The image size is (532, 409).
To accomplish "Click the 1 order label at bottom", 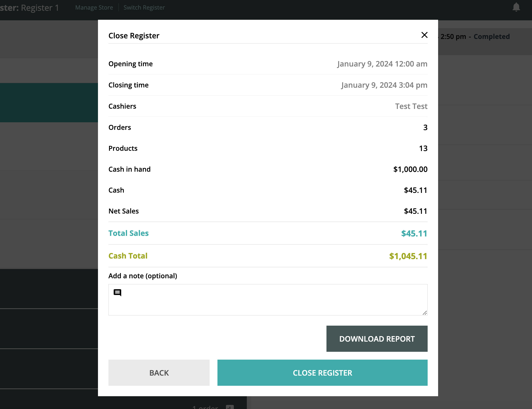I will [x=205, y=407].
